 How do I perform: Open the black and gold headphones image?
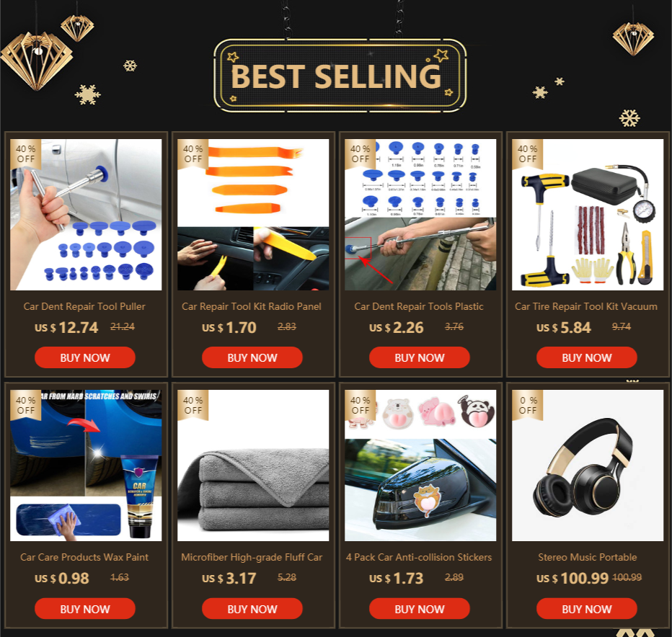point(588,465)
